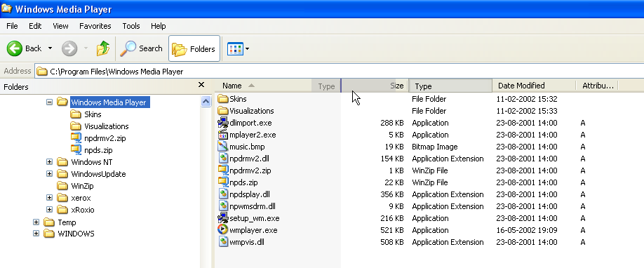This screenshot has width=644, height=268.
Task: Select the setup_wm.exe file name
Action: point(254,218)
